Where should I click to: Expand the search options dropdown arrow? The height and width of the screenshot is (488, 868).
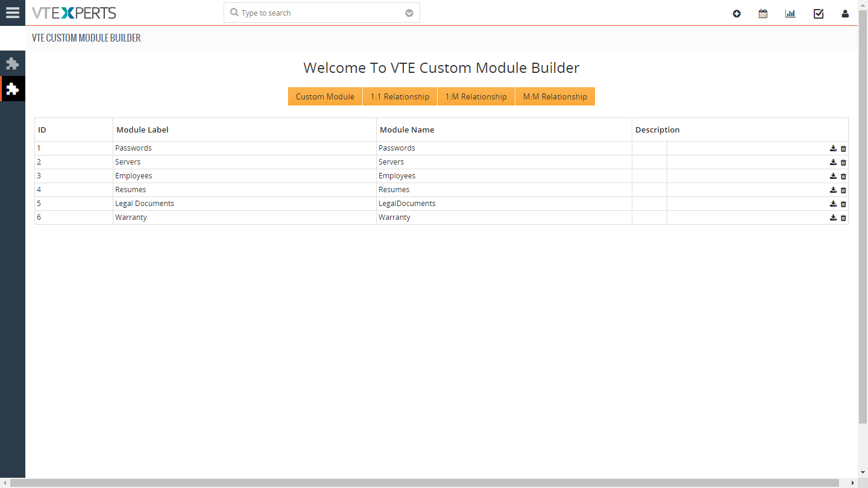point(409,13)
